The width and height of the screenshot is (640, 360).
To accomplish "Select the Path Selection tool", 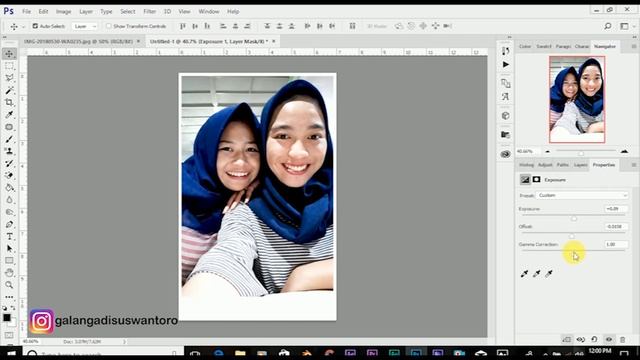I will coord(9,249).
